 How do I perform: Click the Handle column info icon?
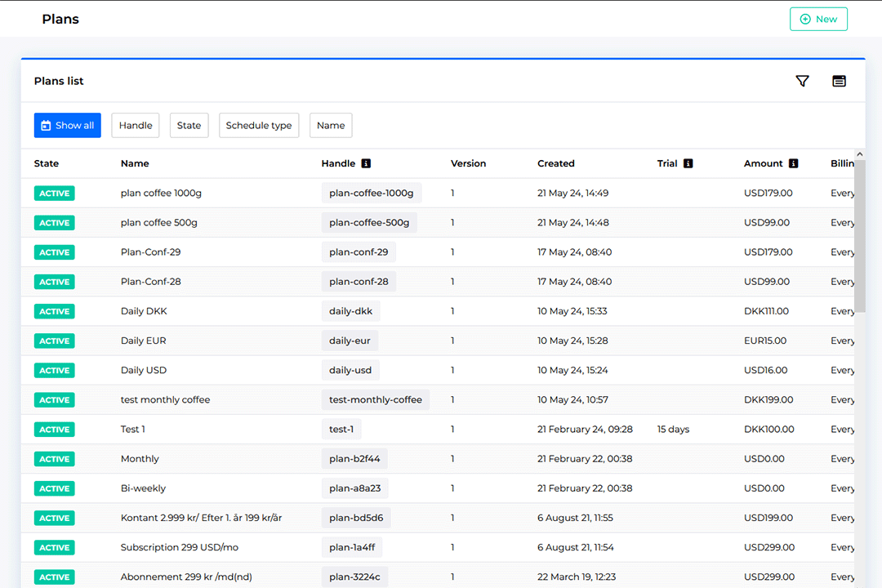tap(366, 163)
